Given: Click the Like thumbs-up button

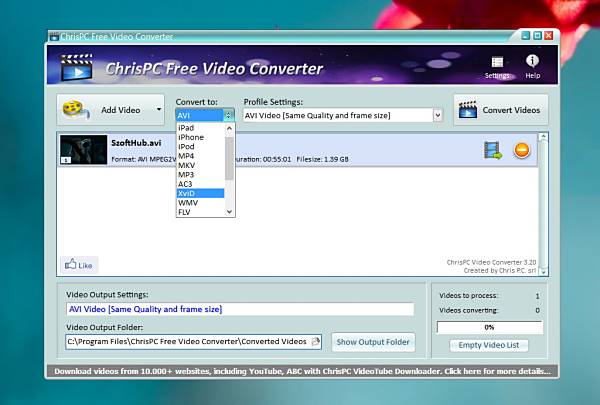Looking at the screenshot, I should point(79,265).
